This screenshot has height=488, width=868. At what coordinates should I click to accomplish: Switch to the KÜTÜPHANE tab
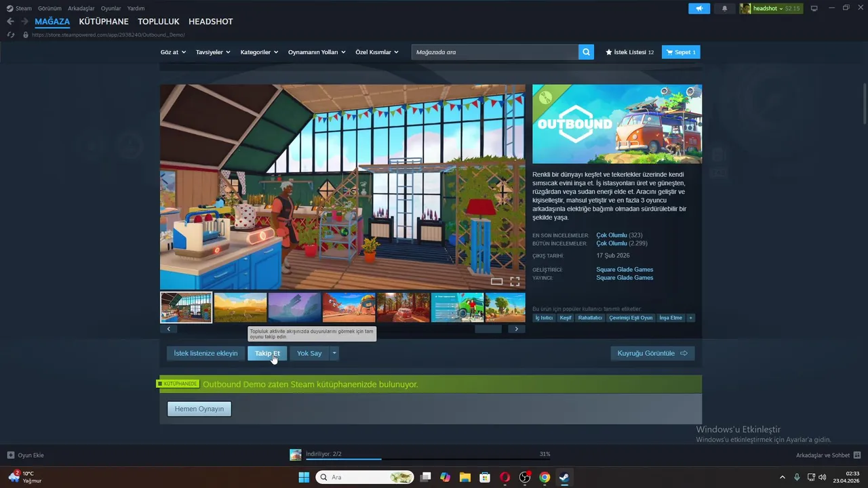pos(104,22)
